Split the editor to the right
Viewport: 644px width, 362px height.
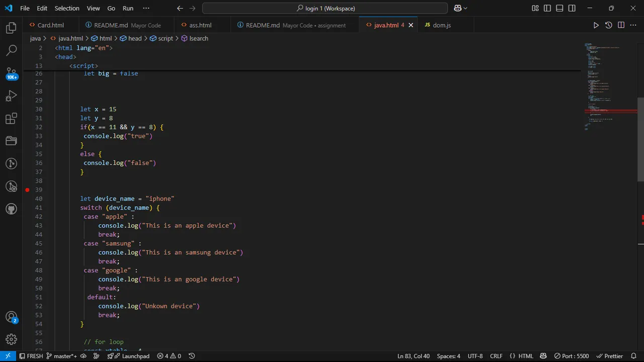coord(621,25)
